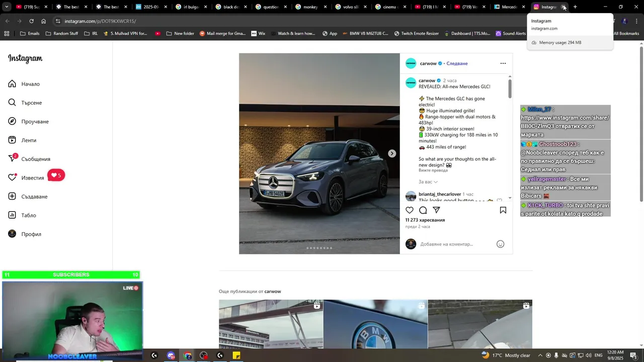Image resolution: width=644 pixels, height=362 pixels.
Task: Reload the page
Action: pyautogui.click(x=31, y=21)
